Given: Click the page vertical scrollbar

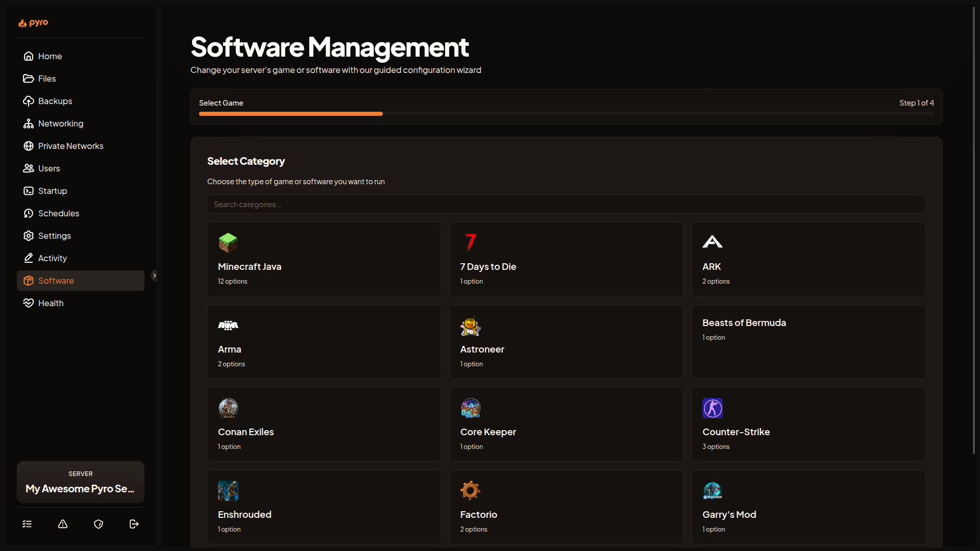Looking at the screenshot, I should click(x=974, y=230).
